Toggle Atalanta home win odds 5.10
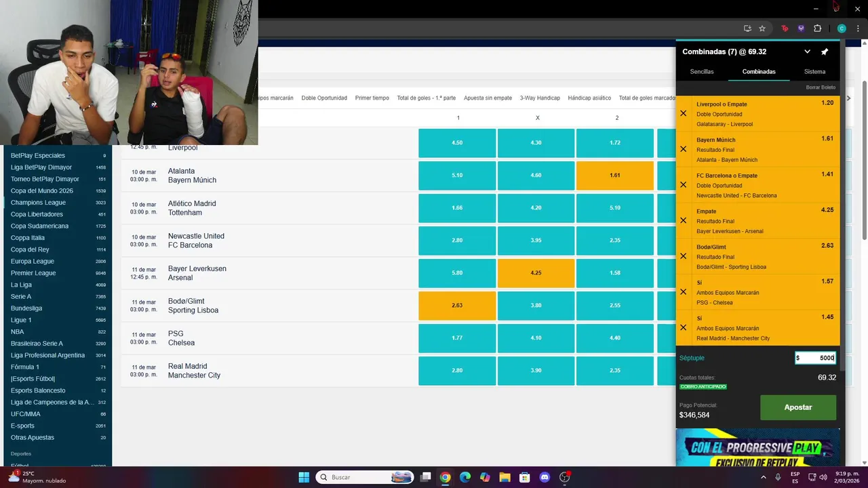The width and height of the screenshot is (868, 488). [457, 176]
